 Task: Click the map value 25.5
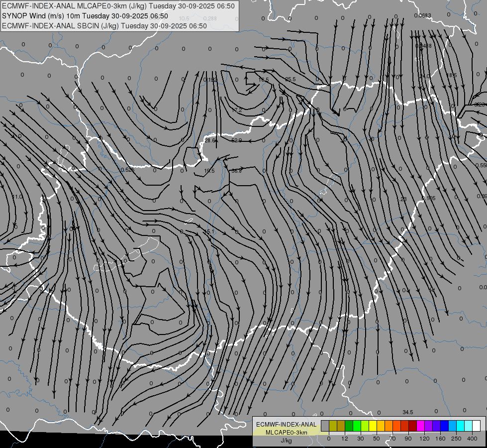(291, 80)
